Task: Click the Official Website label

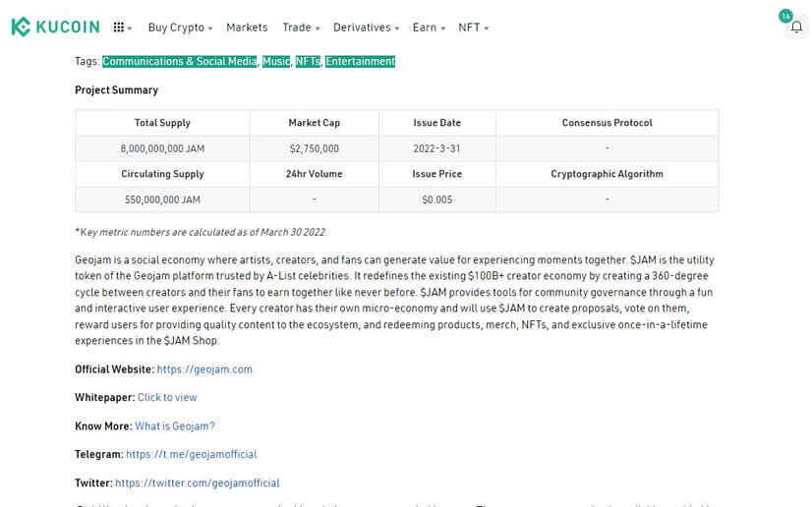Action: coord(114,369)
